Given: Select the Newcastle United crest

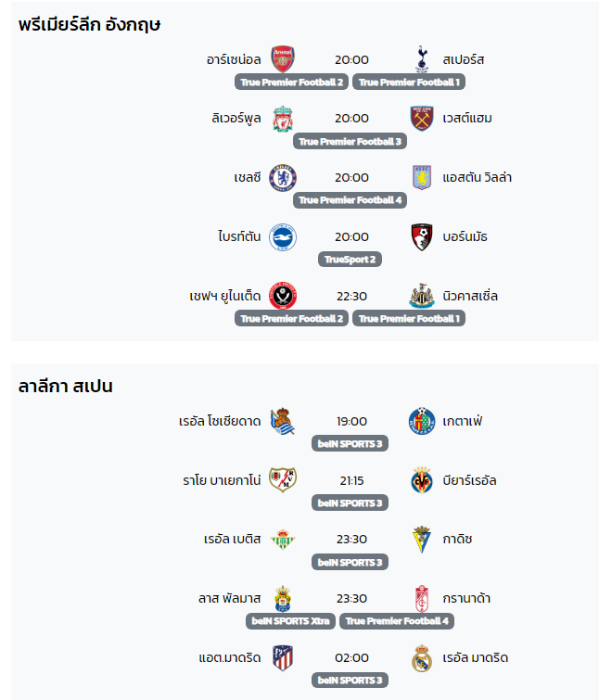Looking at the screenshot, I should pos(422,296).
